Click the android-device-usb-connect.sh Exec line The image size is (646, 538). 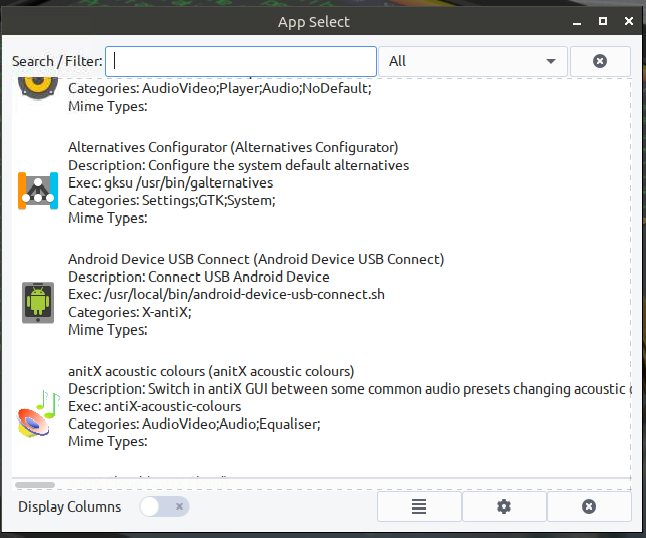tap(226, 295)
